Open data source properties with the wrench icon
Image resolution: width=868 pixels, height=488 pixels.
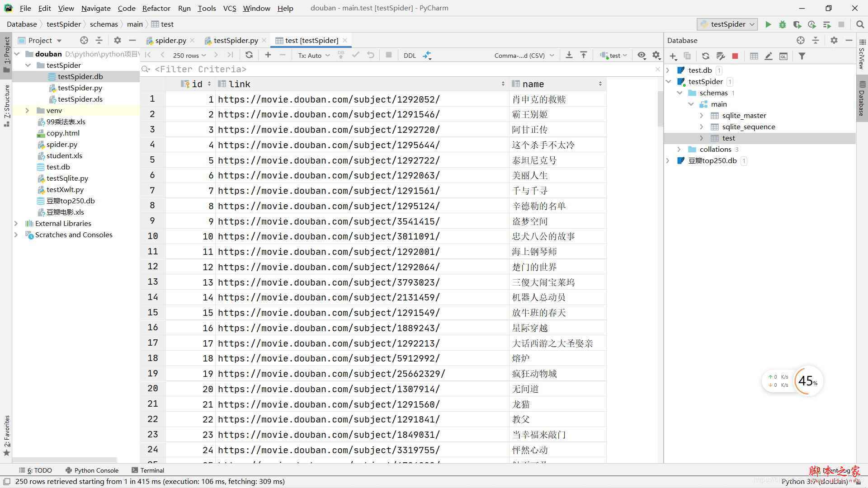pyautogui.click(x=721, y=56)
